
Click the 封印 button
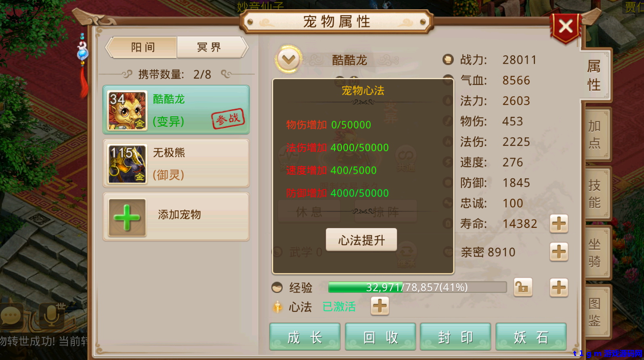tap(455, 337)
